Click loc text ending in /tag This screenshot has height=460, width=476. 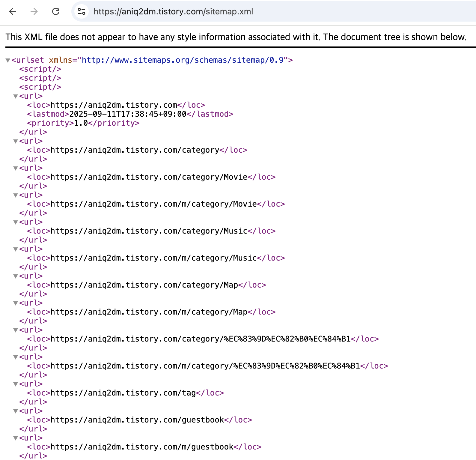(x=123, y=393)
